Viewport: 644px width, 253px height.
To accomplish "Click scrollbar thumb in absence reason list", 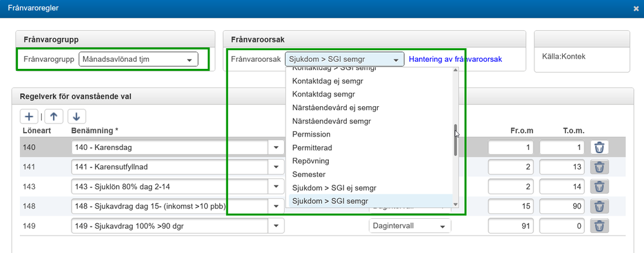I will (456, 140).
